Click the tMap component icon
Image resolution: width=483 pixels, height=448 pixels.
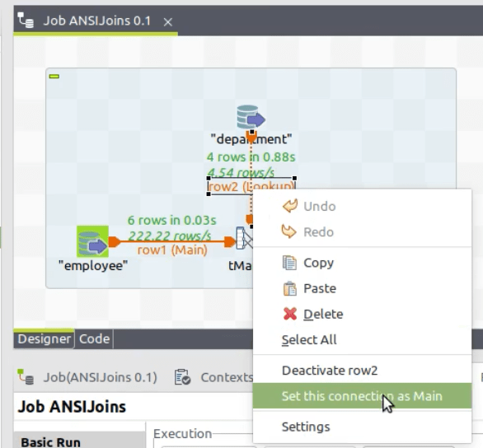244,238
